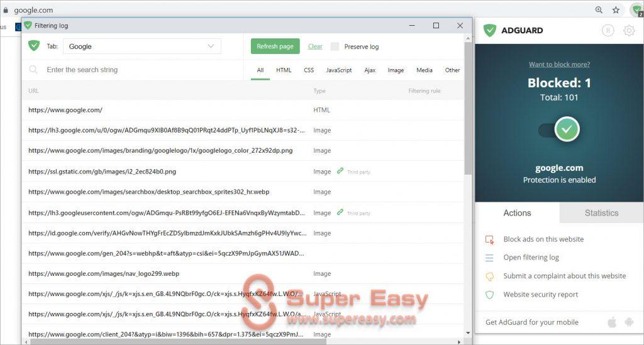Select the All filter tab
Screen dimensions: 644x345
[260, 70]
